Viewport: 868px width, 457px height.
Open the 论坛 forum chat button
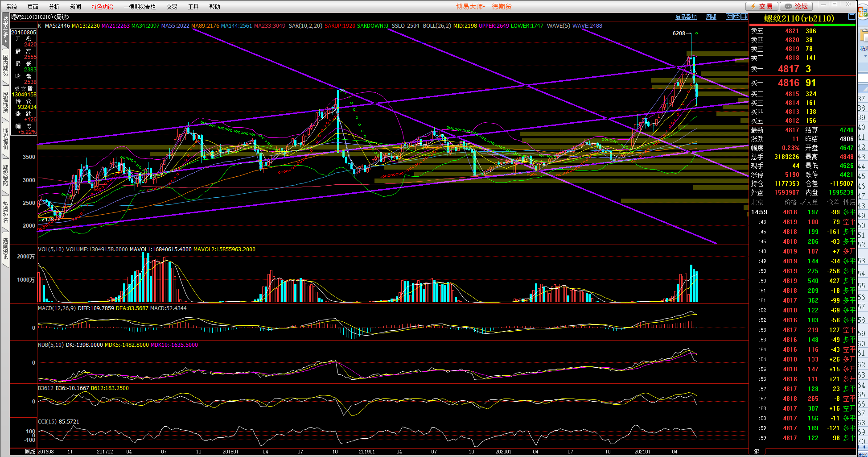pos(796,6)
